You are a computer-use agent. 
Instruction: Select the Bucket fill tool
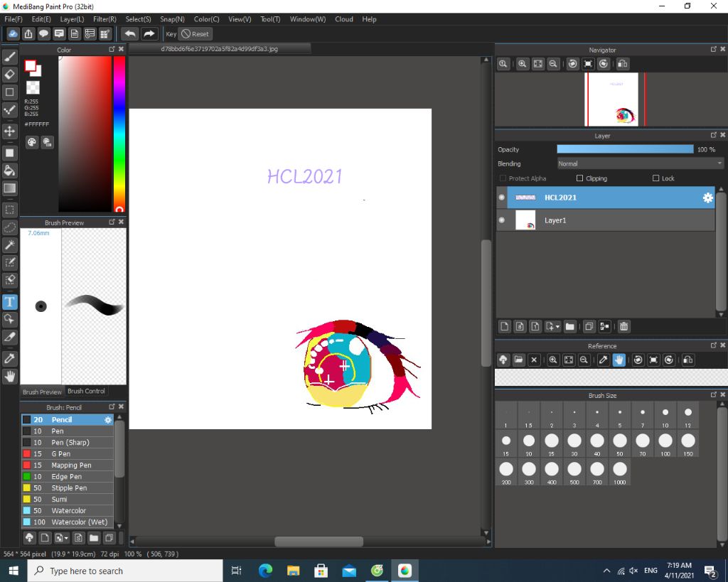pyautogui.click(x=10, y=171)
